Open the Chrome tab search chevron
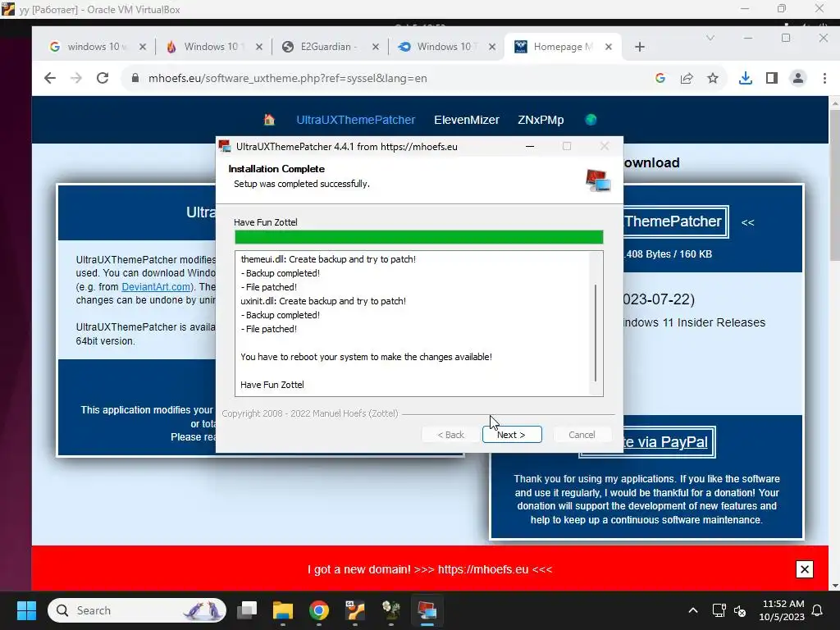The image size is (840, 630). coord(710,38)
